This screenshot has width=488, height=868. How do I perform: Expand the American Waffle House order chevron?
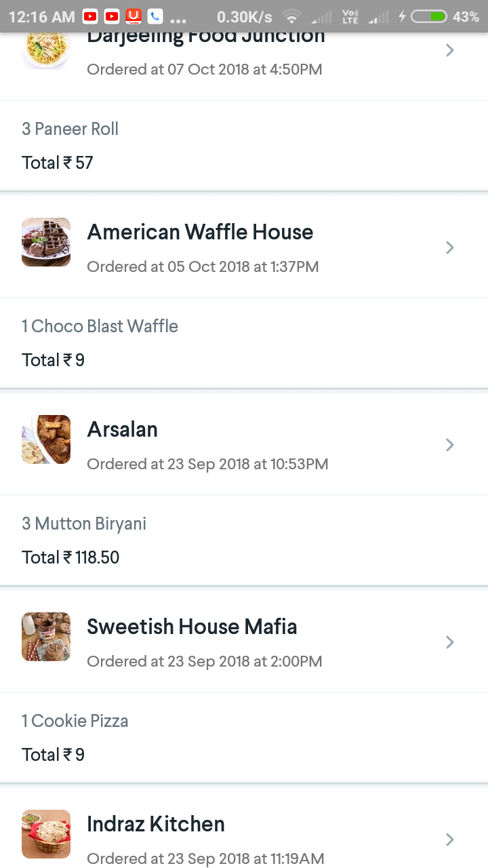[x=449, y=248]
